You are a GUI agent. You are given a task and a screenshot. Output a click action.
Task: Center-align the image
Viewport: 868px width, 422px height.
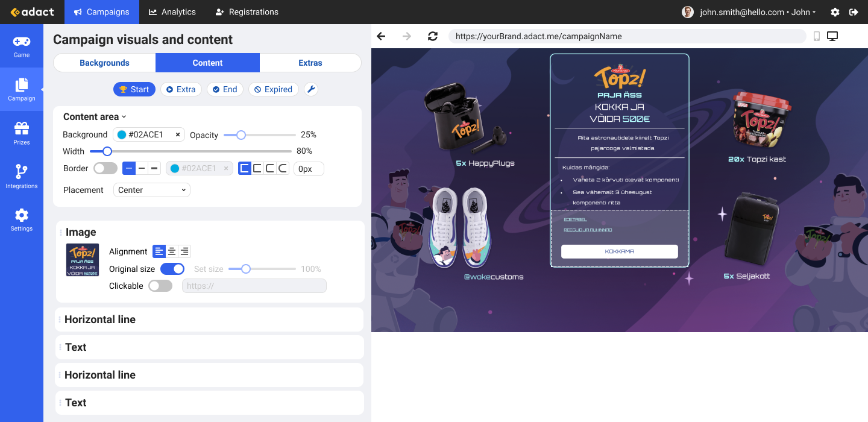pyautogui.click(x=172, y=251)
